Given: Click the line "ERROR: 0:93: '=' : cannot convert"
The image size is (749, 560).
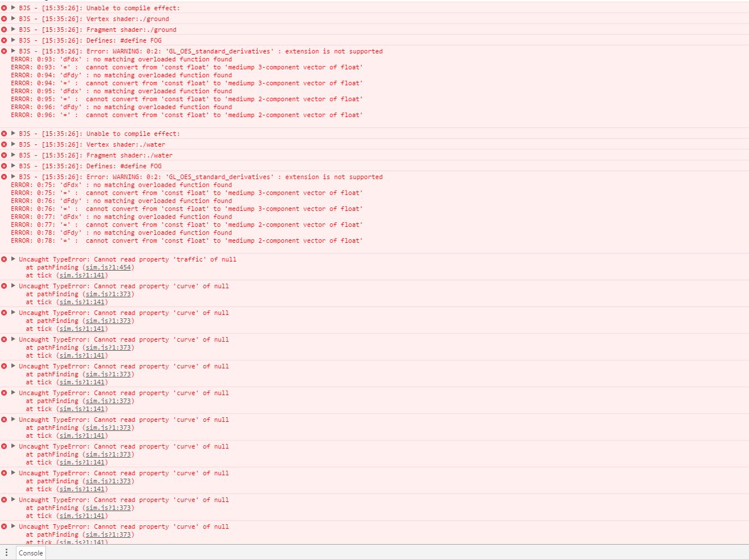Looking at the screenshot, I should point(186,67).
